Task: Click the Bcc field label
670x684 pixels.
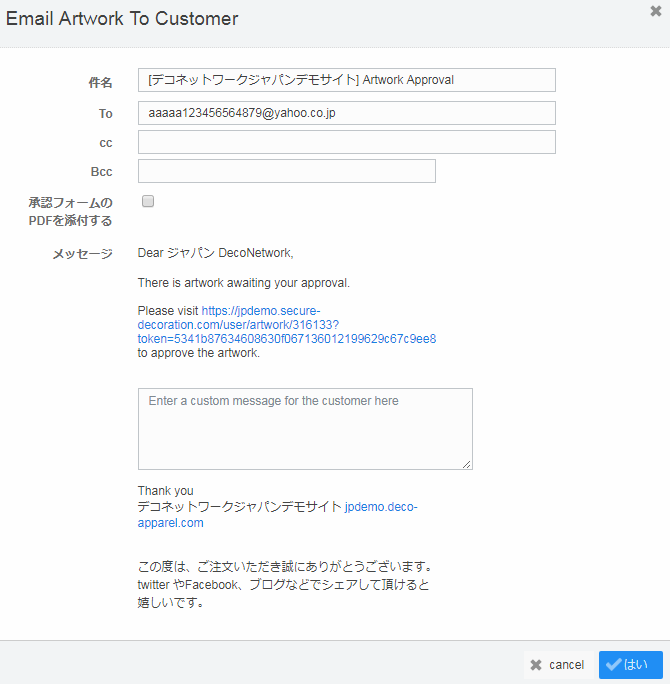Action: (101, 172)
